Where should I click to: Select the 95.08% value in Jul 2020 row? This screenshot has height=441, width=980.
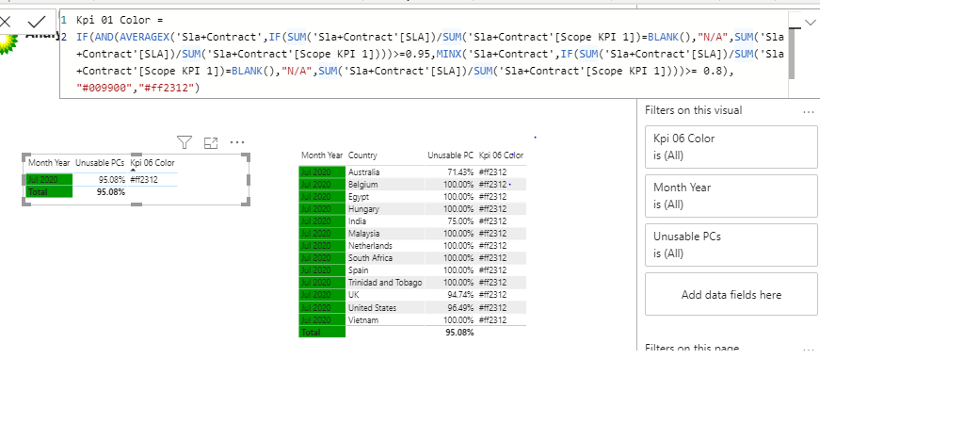pos(112,180)
